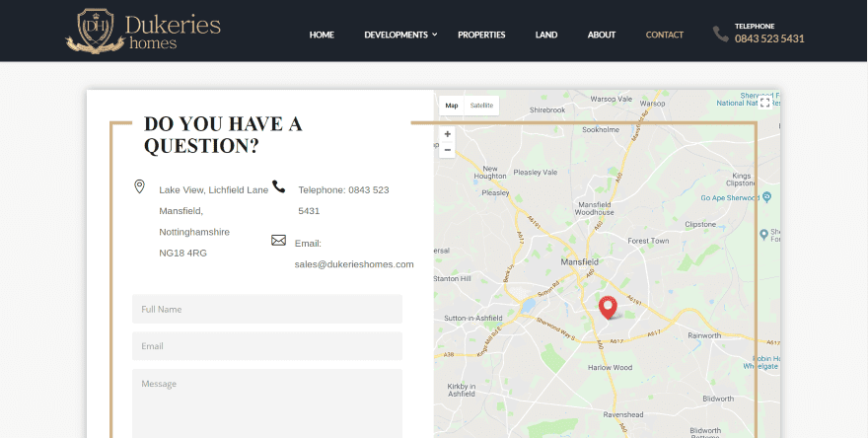The image size is (868, 438).
Task: Click the location pin icon beside address
Action: 139,186
